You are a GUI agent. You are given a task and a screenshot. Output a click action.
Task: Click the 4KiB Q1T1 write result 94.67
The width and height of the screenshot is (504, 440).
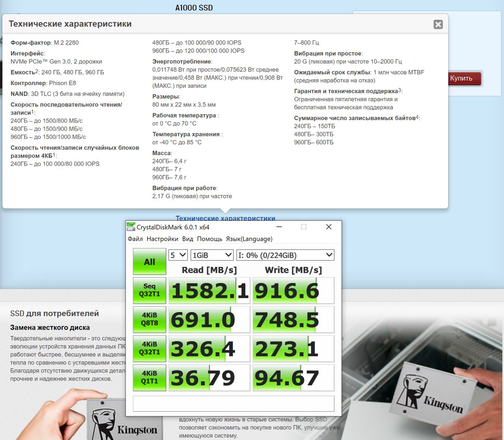(x=293, y=377)
